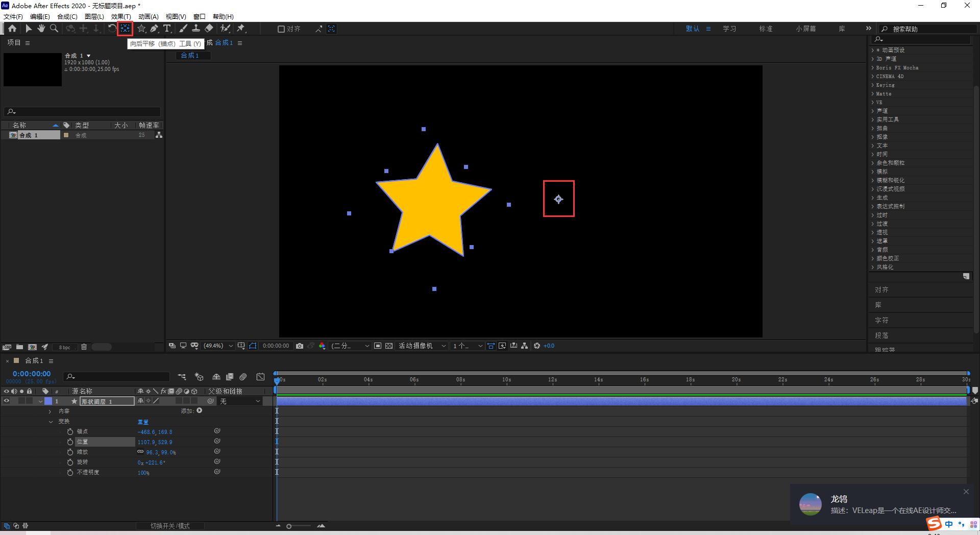Toggle the scale constrain proportions link

tap(140, 452)
